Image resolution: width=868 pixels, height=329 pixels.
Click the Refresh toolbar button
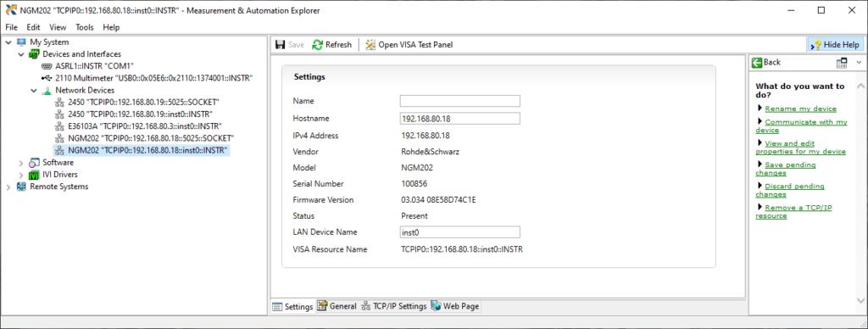[x=332, y=45]
